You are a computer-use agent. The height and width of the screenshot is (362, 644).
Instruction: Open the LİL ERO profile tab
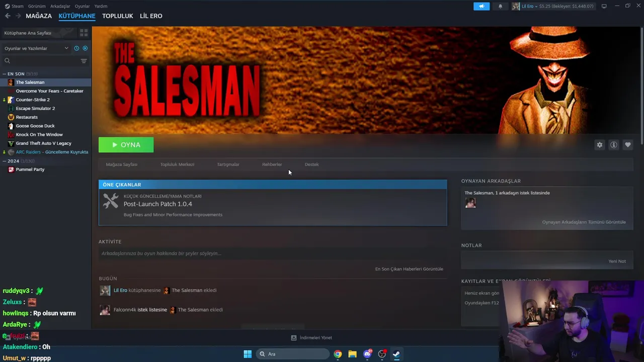pyautogui.click(x=151, y=16)
